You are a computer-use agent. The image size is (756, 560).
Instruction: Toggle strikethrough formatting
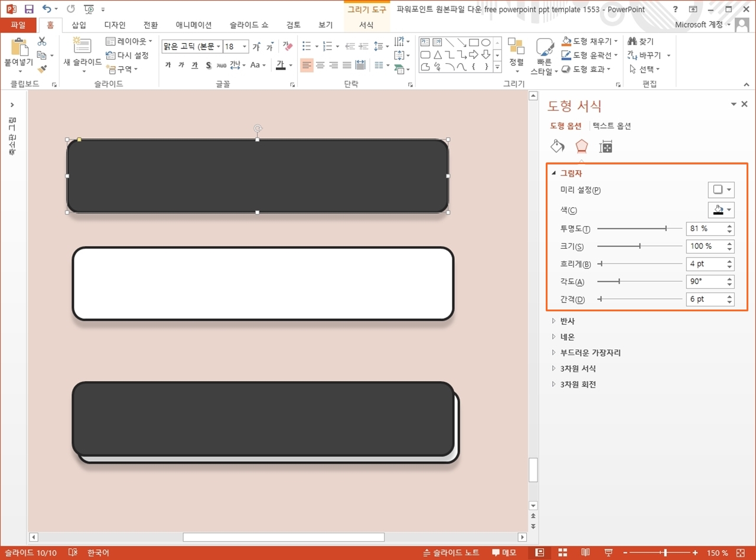click(221, 65)
